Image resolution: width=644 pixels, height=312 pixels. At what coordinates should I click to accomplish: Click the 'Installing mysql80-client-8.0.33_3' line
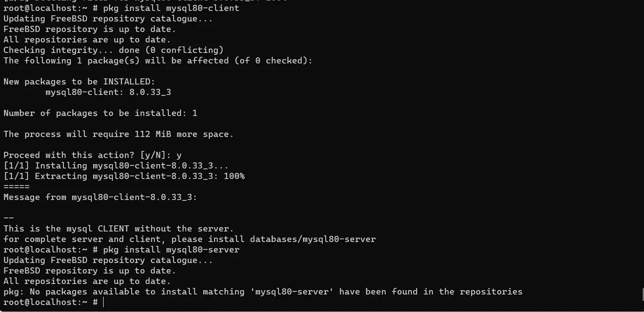[116, 165]
